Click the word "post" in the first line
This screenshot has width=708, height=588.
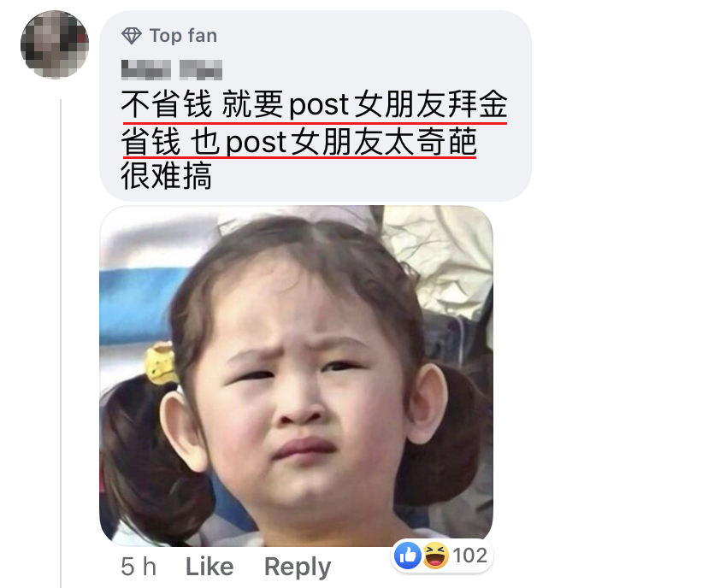(x=319, y=106)
